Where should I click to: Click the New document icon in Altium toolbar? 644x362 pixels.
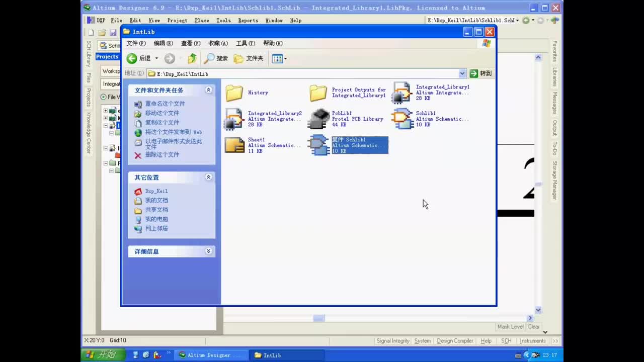pyautogui.click(x=91, y=33)
